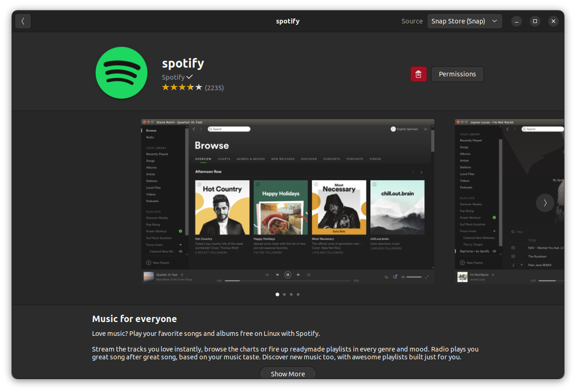Toggle the pause button in playback controls

point(288,275)
